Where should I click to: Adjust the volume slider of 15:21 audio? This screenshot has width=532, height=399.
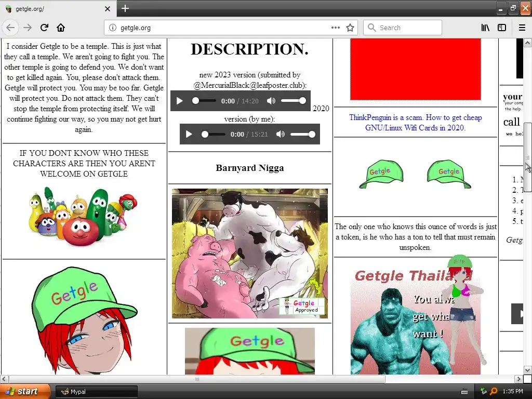pos(303,135)
